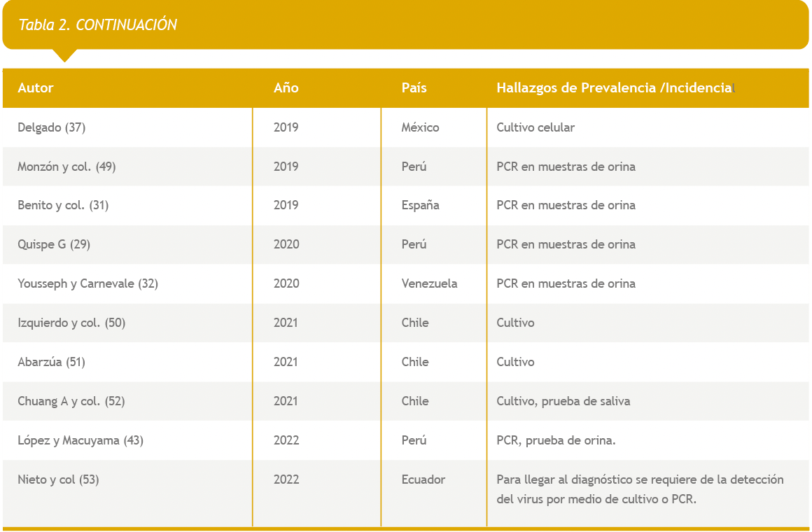Select the 'Autor' column header
812x532 pixels.
click(36, 88)
